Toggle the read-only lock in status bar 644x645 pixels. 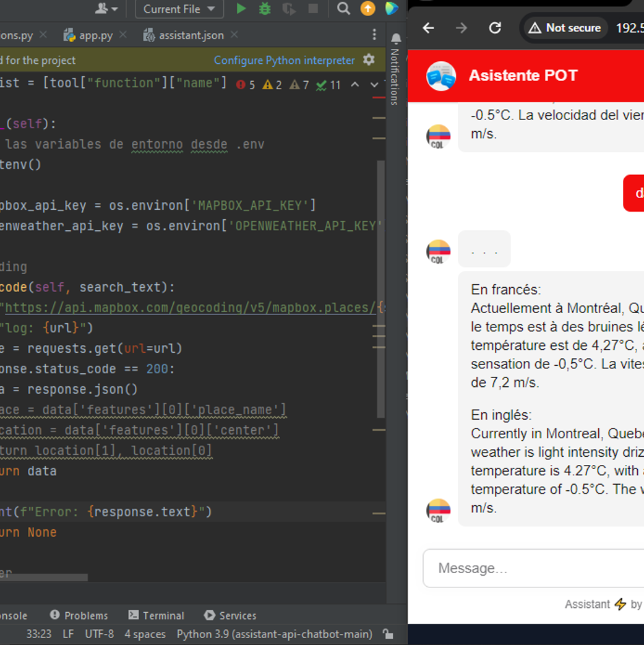point(388,634)
